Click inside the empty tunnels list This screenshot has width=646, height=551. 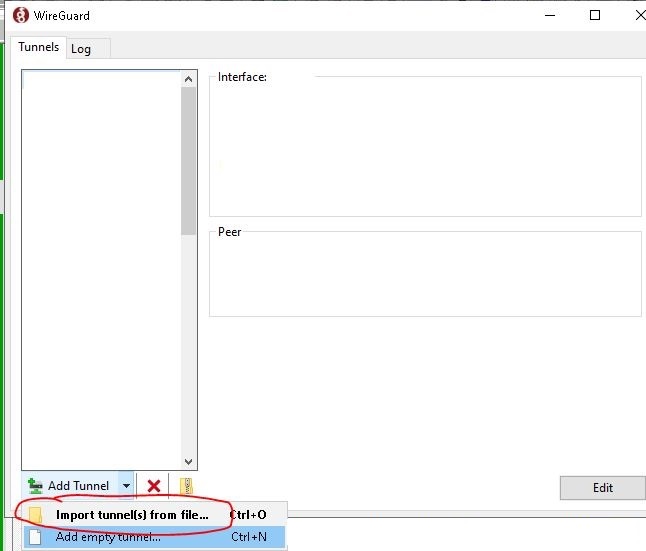[x=100, y=270]
